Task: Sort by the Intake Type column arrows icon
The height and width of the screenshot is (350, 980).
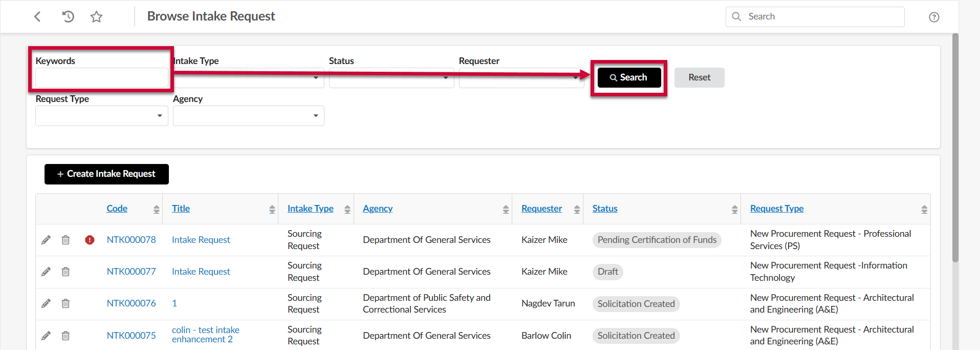Action: coord(347,209)
